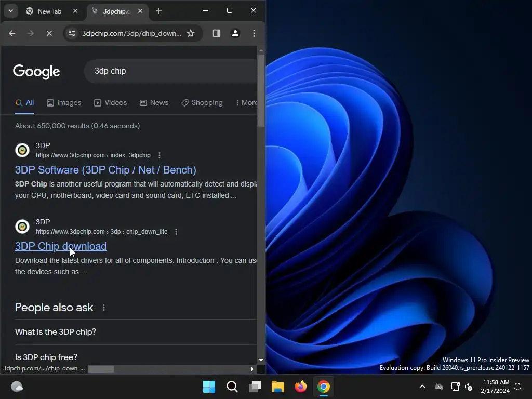532x399 pixels.
Task: Open Chrome side panel
Action: [217, 33]
